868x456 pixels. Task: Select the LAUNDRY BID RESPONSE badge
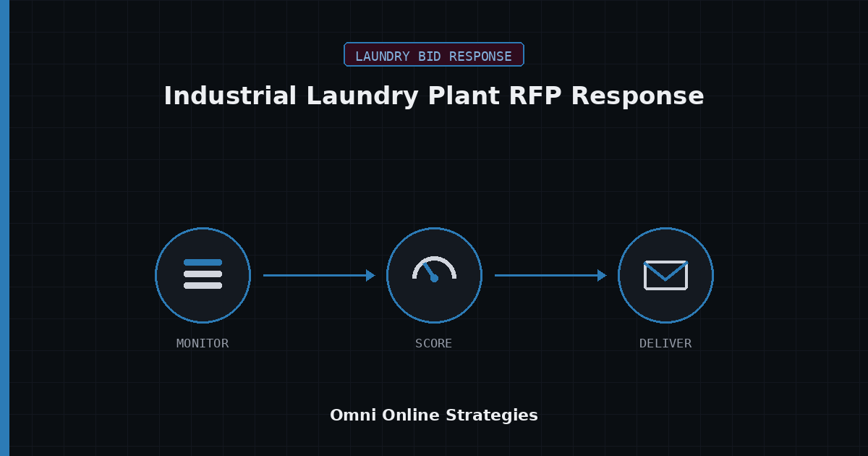pyautogui.click(x=434, y=54)
